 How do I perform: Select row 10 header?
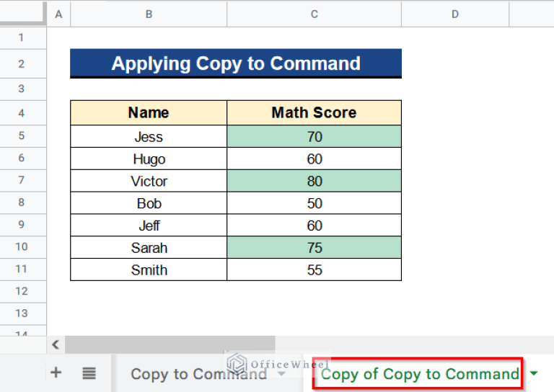[22, 247]
